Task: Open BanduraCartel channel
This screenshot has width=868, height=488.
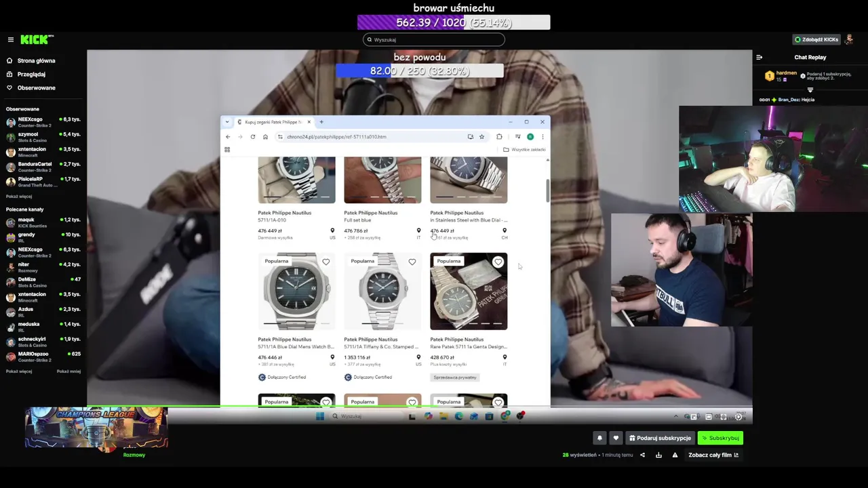Action: click(x=43, y=166)
